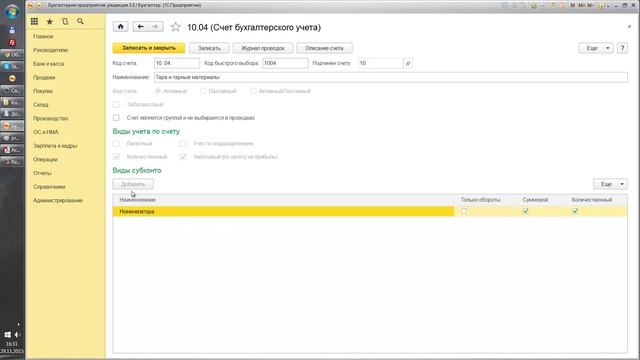640x360 pixels.
Task: Navigate forward with the right arrow
Action: click(x=155, y=27)
